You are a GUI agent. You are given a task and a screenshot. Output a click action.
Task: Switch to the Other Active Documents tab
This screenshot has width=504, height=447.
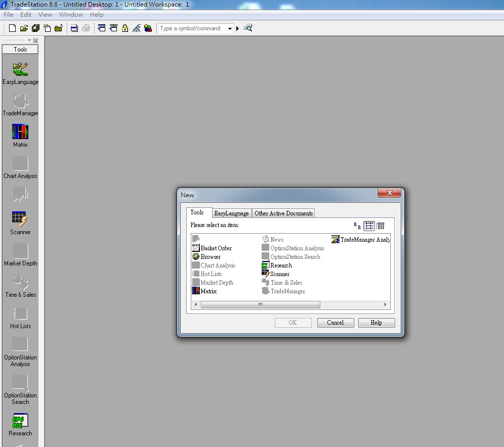[283, 213]
